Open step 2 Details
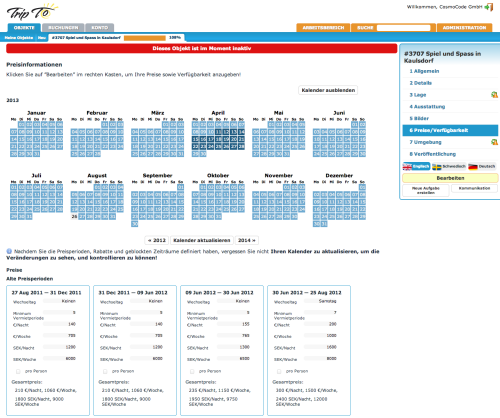Image resolution: width=500 pixels, height=418 pixels. [421, 83]
